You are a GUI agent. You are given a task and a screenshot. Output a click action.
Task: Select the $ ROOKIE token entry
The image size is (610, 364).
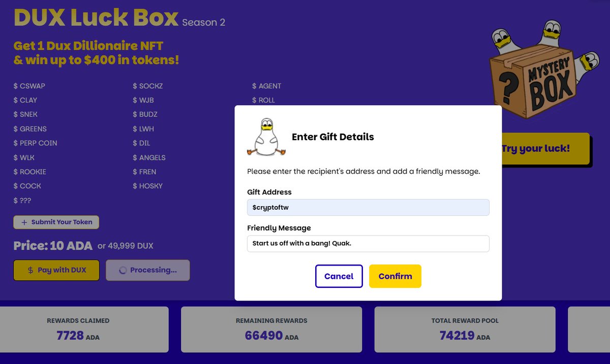[x=30, y=172]
